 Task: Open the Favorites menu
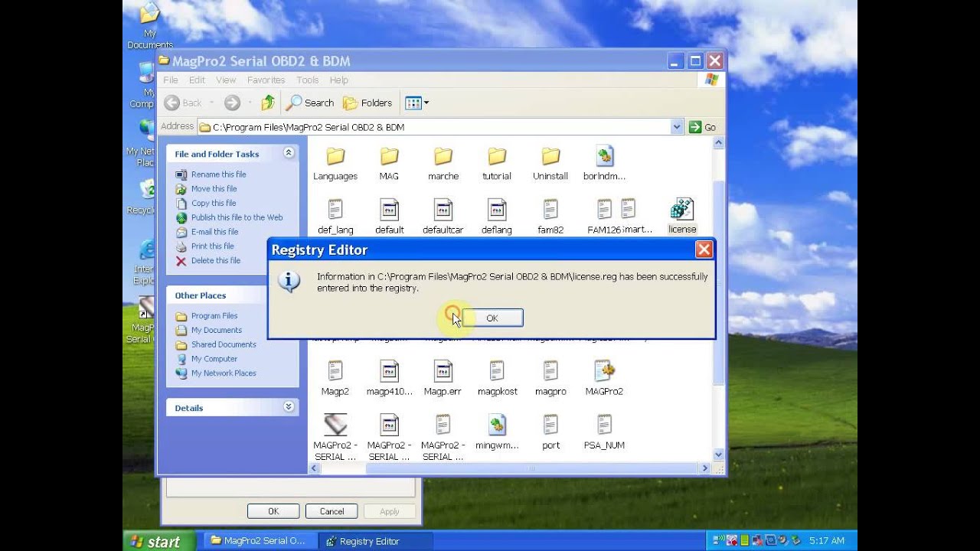coord(266,80)
